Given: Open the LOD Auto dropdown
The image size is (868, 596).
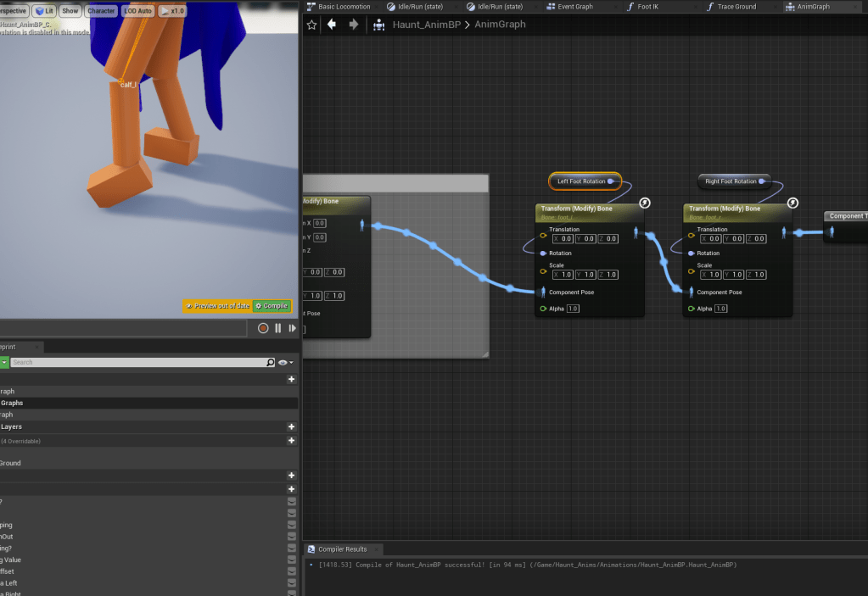Looking at the screenshot, I should (137, 11).
